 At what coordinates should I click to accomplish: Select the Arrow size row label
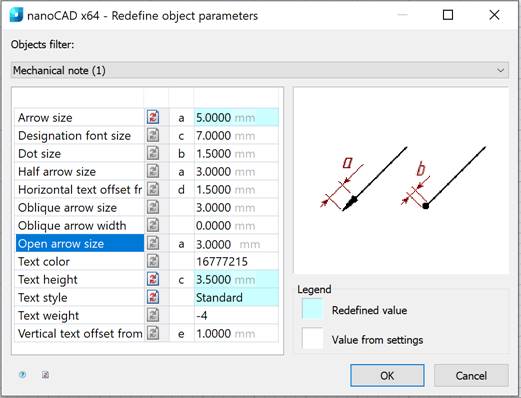tap(80, 117)
